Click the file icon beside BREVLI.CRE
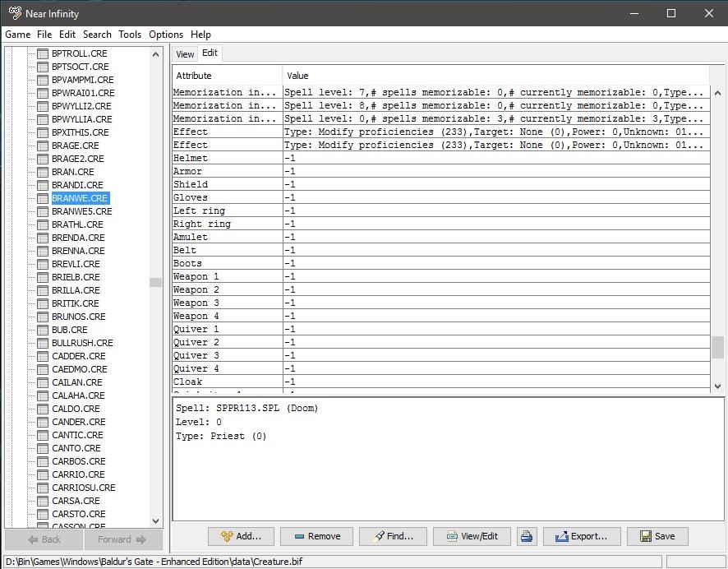 [x=43, y=264]
